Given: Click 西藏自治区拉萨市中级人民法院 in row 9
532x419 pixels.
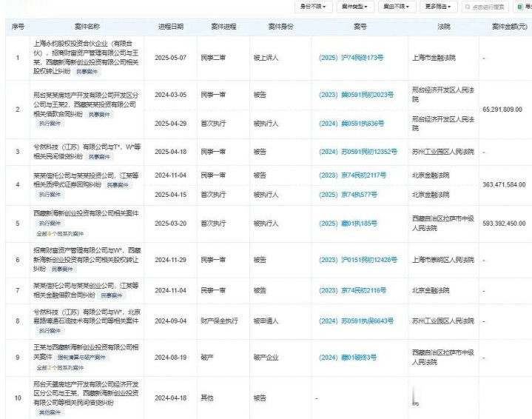Looking at the screenshot, I should point(443,358).
